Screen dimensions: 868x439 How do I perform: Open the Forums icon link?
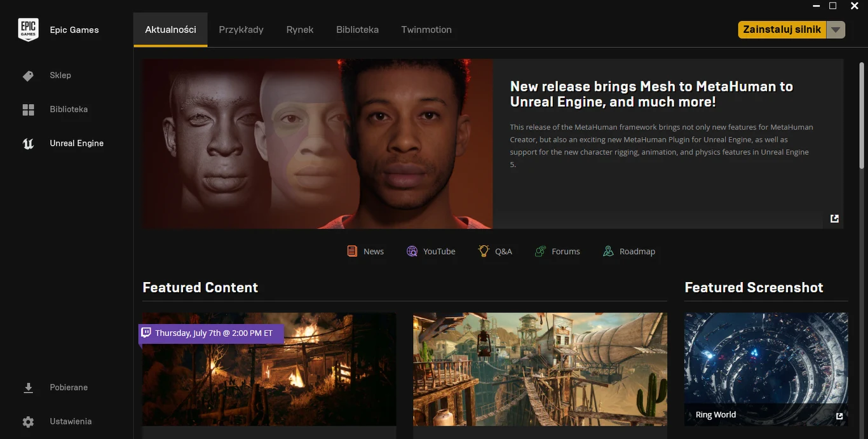pos(540,252)
